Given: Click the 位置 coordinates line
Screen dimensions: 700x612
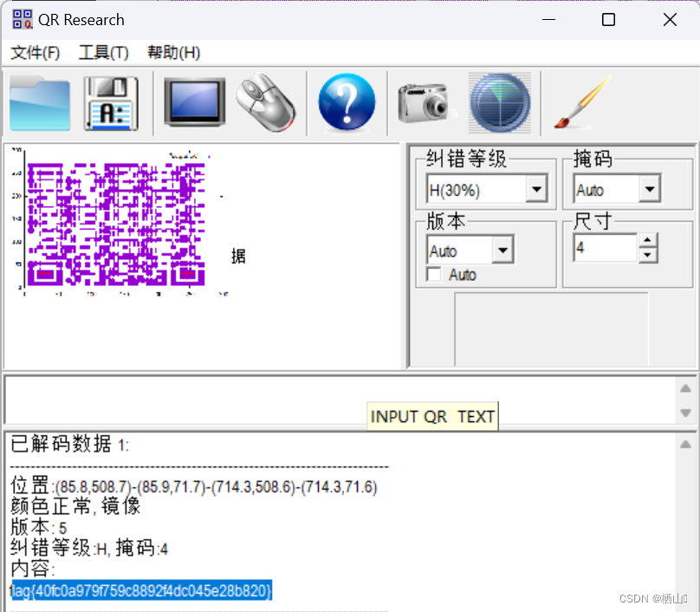Looking at the screenshot, I should 194,486.
